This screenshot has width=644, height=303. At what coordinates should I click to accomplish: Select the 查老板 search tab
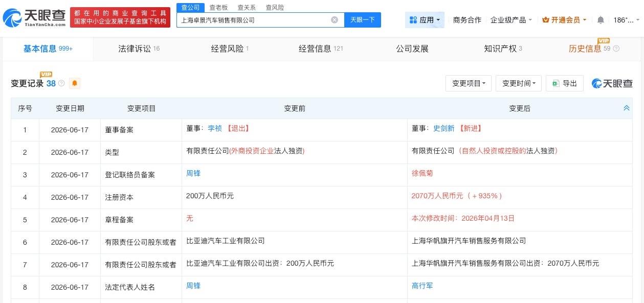[218, 8]
